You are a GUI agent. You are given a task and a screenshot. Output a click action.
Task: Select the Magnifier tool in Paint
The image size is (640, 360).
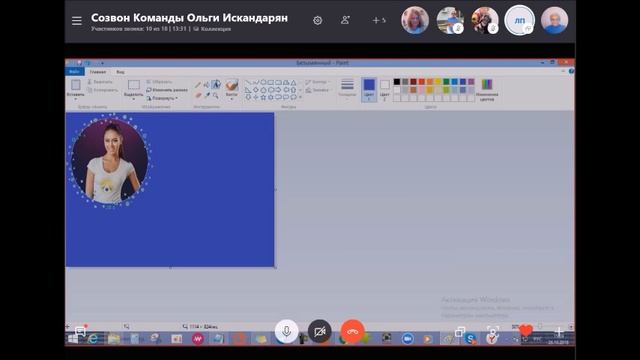216,95
